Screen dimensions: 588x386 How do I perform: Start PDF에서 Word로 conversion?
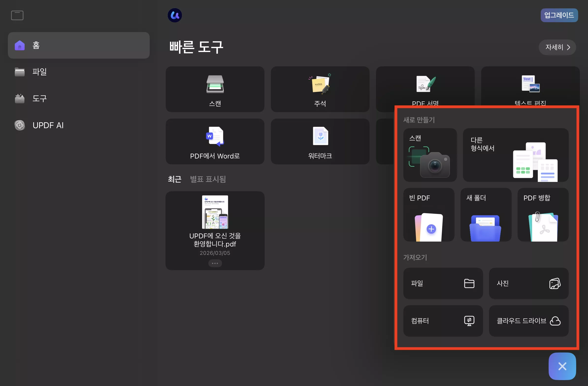point(215,142)
